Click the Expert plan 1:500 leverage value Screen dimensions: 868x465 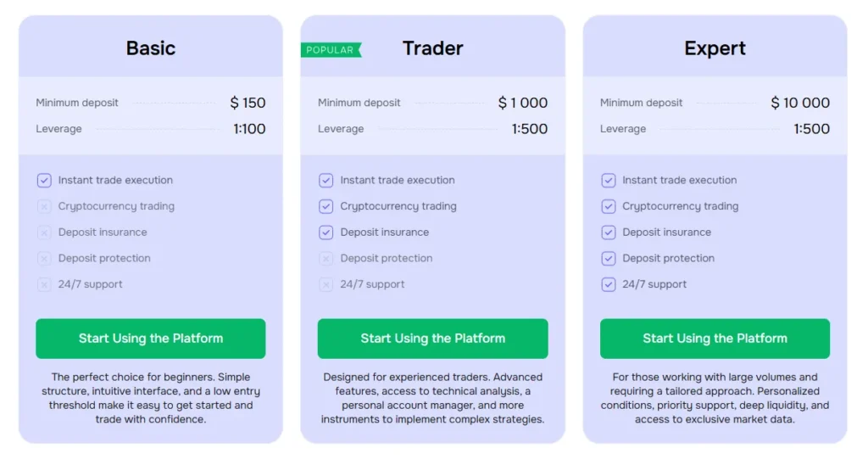coord(811,129)
